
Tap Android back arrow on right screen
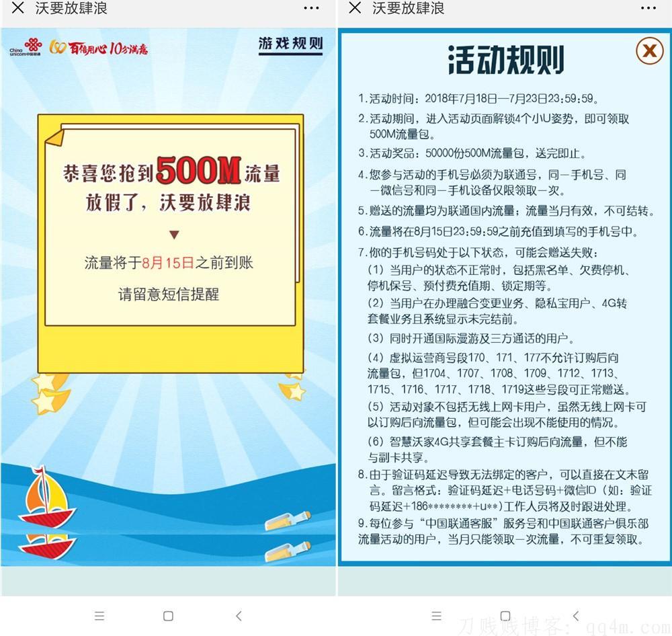576,617
